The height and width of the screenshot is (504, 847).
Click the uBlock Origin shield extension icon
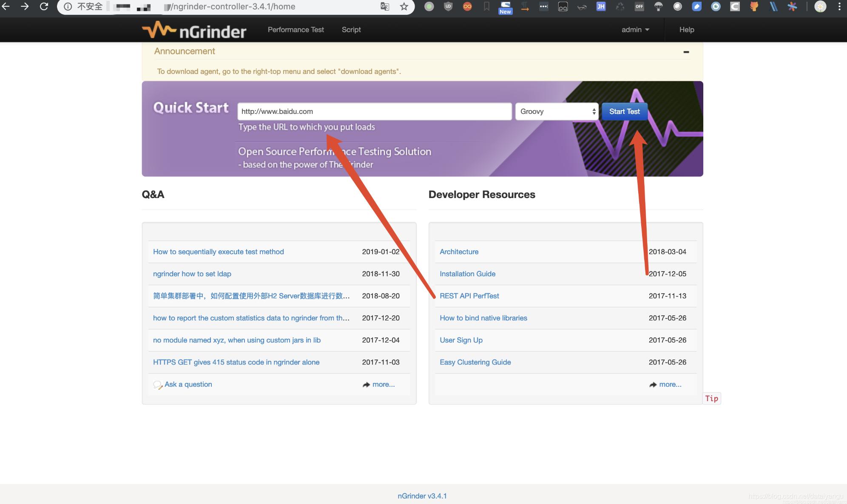[x=448, y=6]
